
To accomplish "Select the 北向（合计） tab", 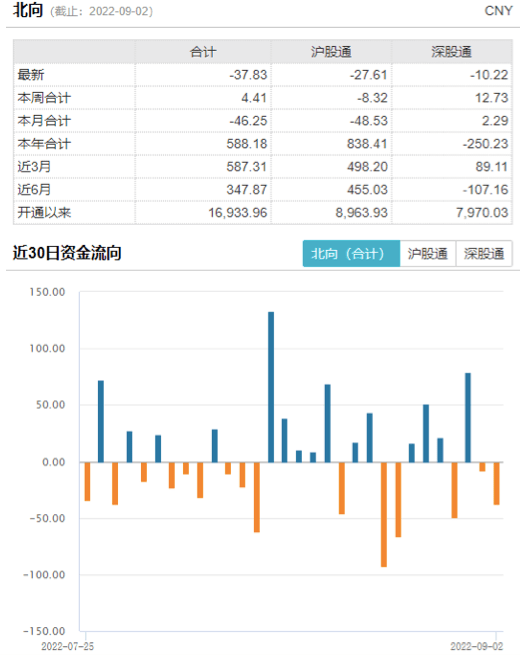I will [351, 253].
